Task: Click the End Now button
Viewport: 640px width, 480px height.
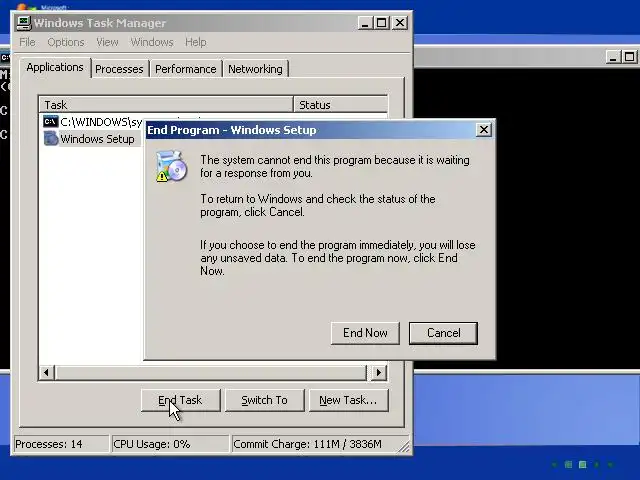Action: pos(365,333)
